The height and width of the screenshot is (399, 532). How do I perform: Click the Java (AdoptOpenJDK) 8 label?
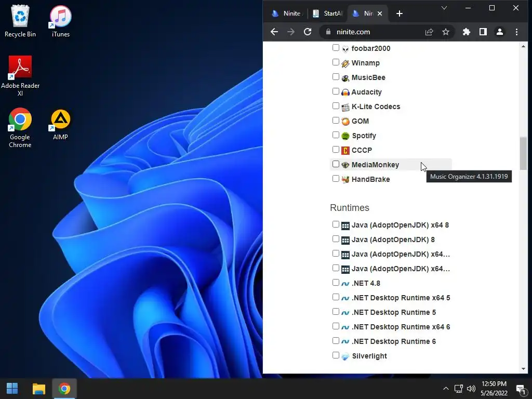393,240
